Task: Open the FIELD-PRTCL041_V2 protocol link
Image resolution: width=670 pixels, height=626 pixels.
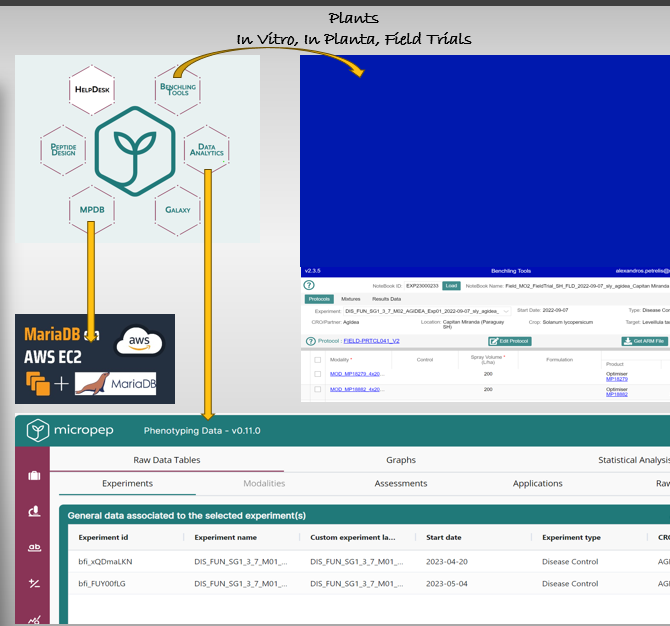Action: coord(371,341)
